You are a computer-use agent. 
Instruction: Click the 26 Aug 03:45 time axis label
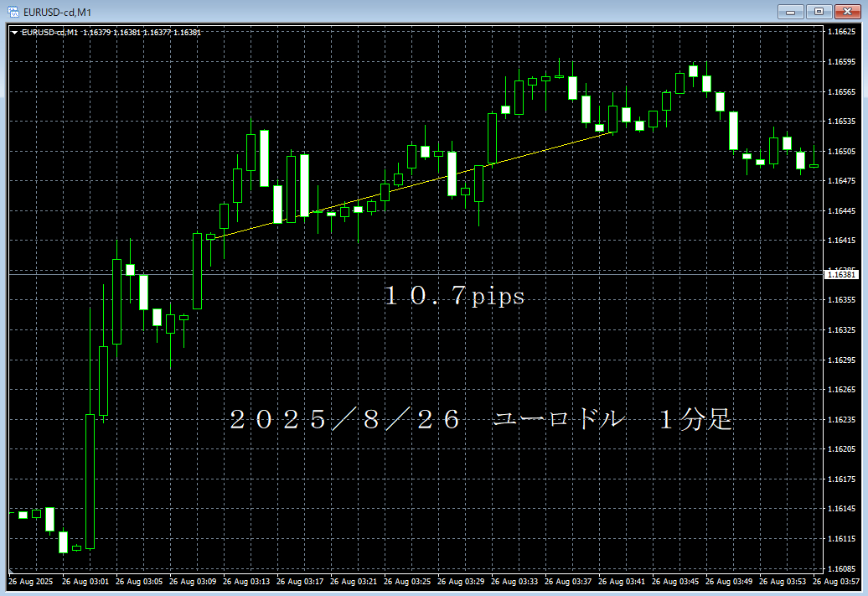pos(676,581)
